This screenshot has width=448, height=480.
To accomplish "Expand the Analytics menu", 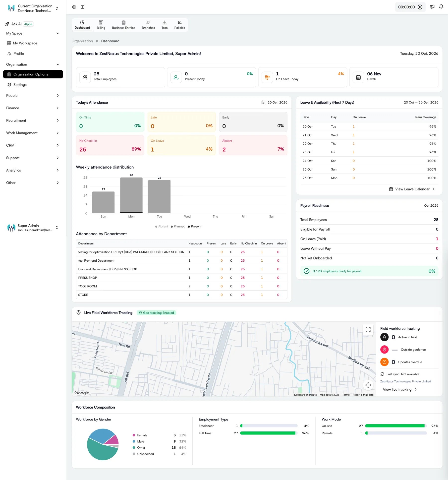I will pyautogui.click(x=33, y=170).
